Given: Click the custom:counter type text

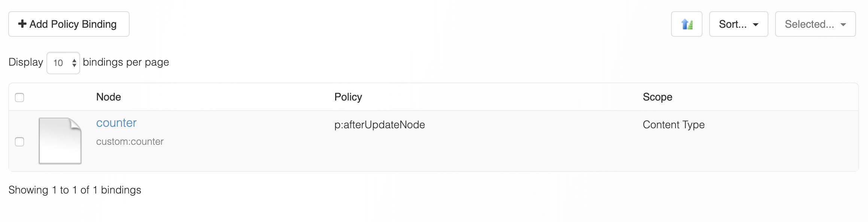Looking at the screenshot, I should point(130,142).
